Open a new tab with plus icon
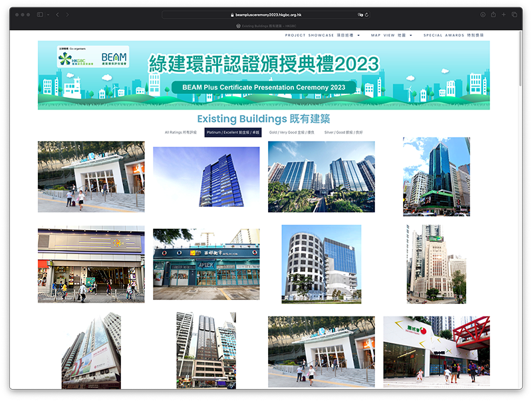The image size is (532, 401). [x=503, y=15]
